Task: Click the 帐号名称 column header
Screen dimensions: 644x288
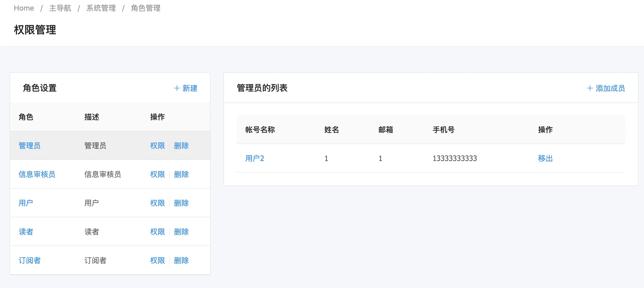Action: click(x=260, y=130)
